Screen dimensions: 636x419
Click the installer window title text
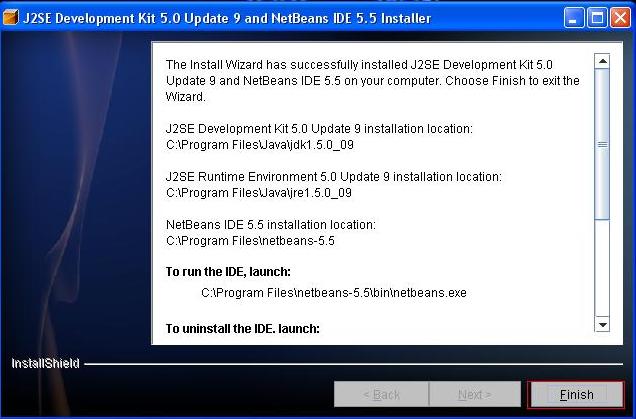[x=227, y=18]
